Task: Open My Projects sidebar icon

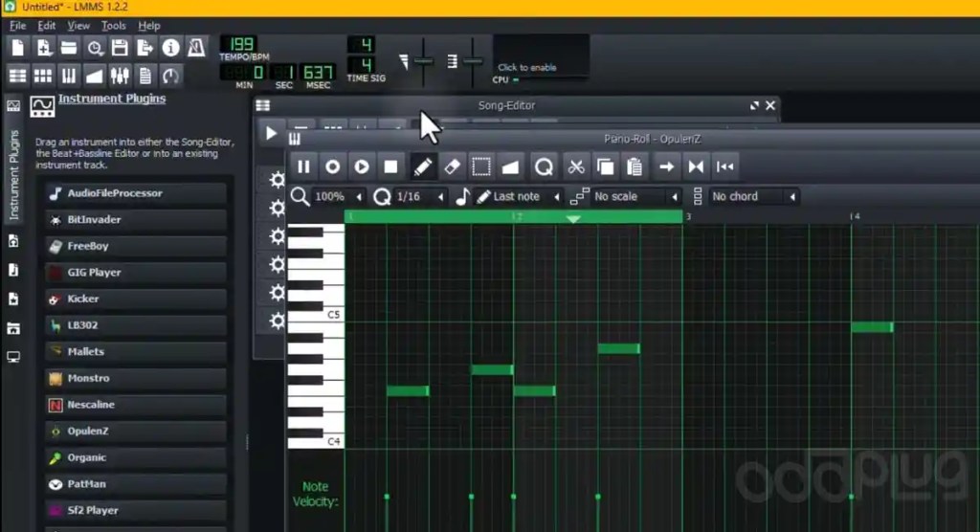Action: pos(13,241)
